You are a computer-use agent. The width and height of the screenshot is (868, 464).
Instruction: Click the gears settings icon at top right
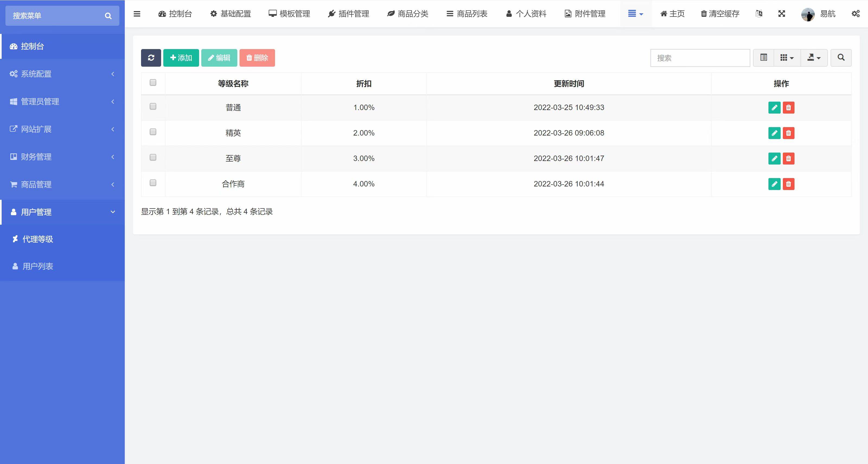tap(856, 14)
